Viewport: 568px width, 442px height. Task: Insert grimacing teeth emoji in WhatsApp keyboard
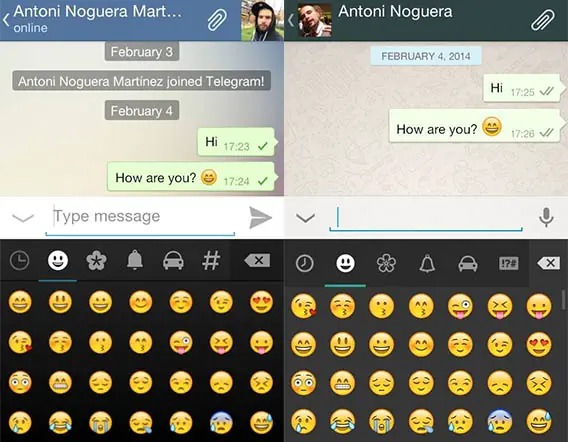click(x=342, y=383)
